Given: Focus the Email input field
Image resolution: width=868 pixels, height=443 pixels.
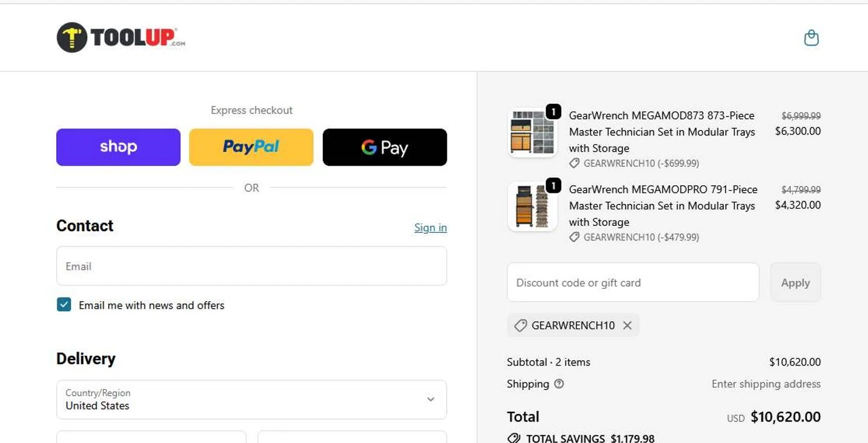Looking at the screenshot, I should pos(251,266).
